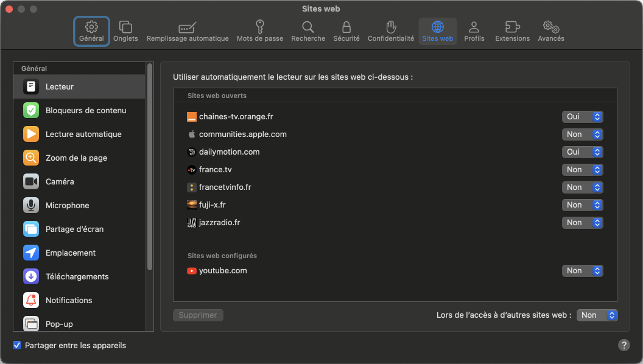Open Bloqueurs de contenu settings
This screenshot has width=643, height=364.
[85, 110]
